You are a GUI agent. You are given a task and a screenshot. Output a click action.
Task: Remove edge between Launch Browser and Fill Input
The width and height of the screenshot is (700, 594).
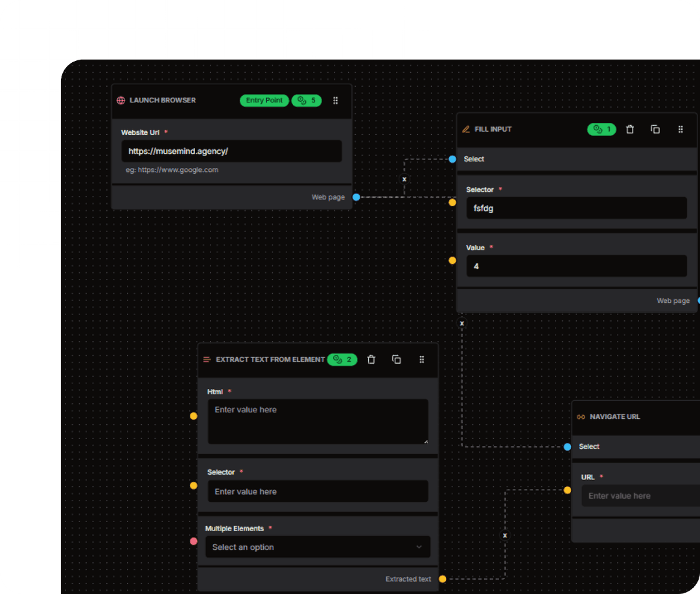404,179
